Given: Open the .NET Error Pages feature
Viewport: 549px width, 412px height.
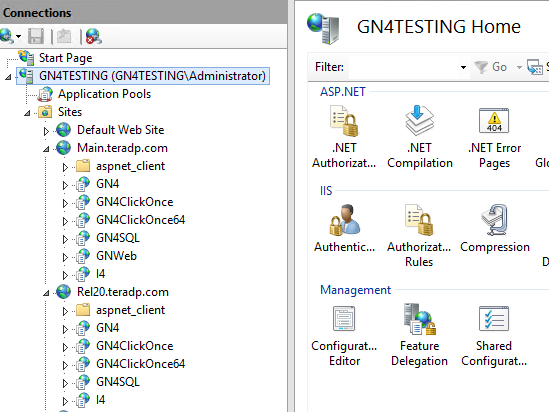Looking at the screenshot, I should coord(494,137).
